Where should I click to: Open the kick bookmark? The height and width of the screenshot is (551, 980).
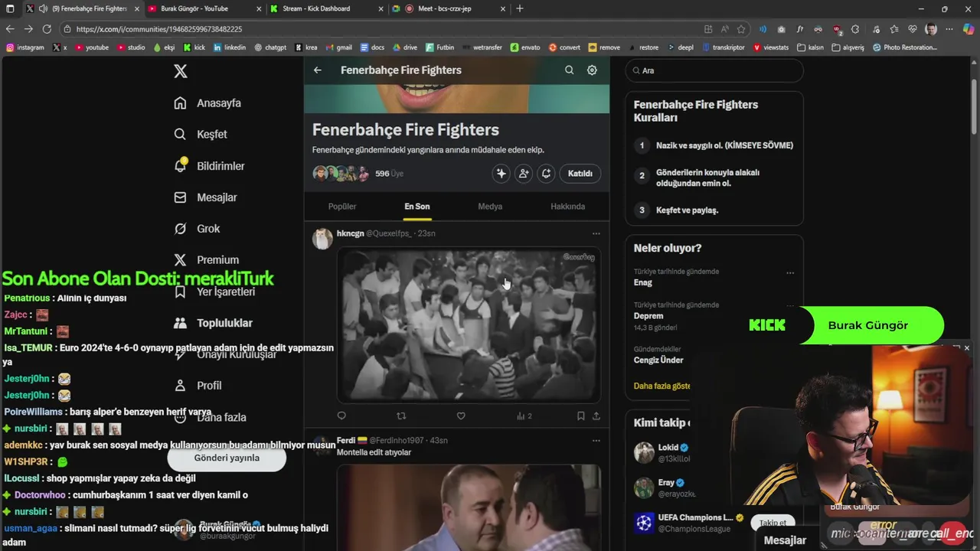tap(194, 47)
